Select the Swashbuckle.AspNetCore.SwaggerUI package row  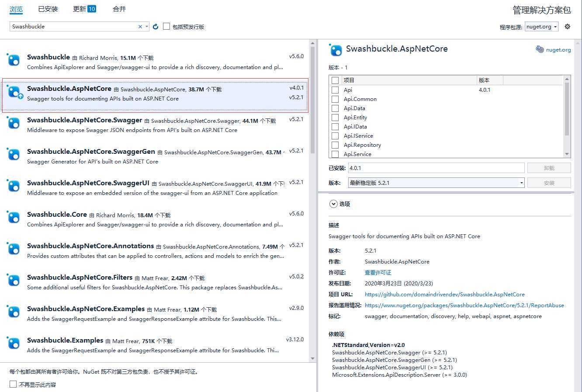(x=156, y=187)
